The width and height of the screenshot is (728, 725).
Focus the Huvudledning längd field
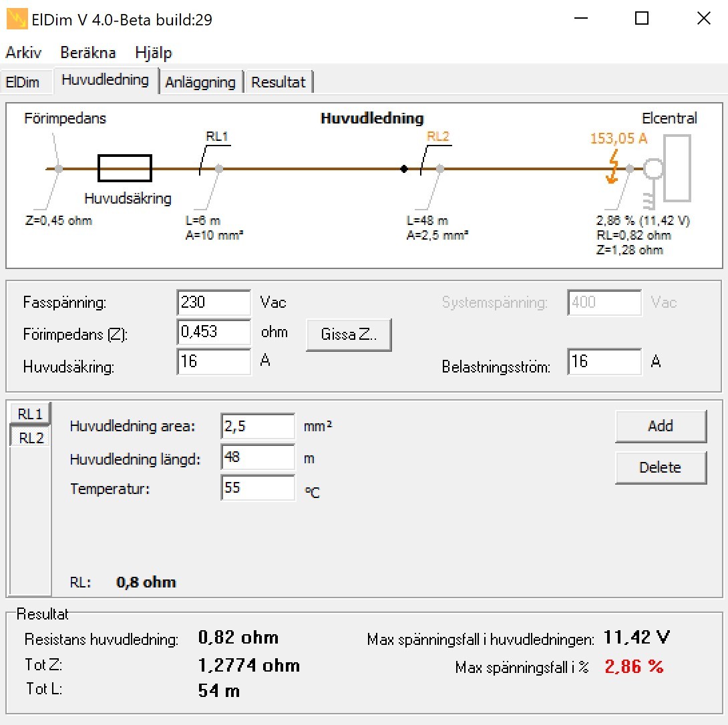[x=257, y=458]
